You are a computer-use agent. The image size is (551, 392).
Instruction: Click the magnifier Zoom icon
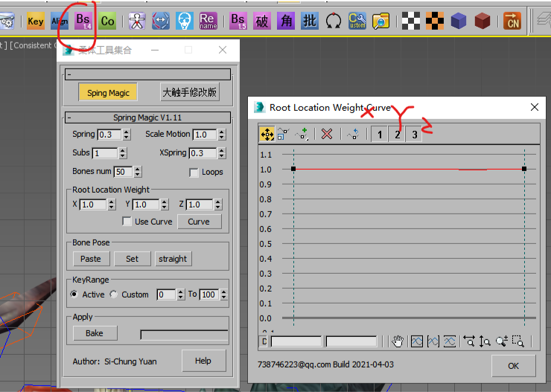pos(501,341)
